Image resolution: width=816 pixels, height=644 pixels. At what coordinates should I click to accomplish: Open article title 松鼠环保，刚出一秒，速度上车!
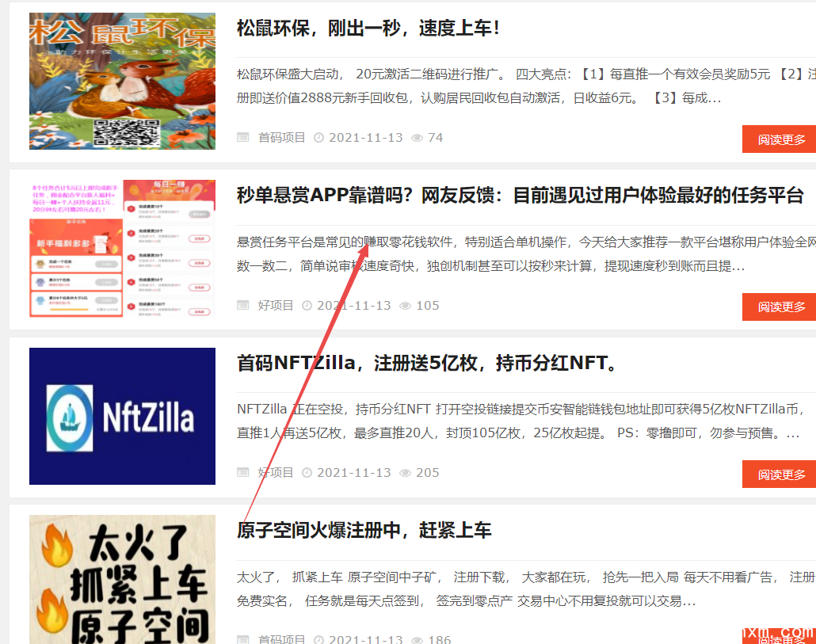(368, 28)
